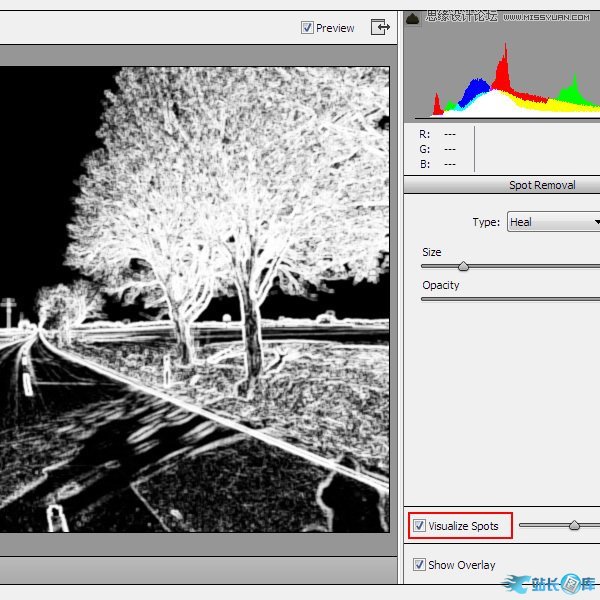Toggle full screen mode icon
Viewport: 600px width, 600px height.
click(x=380, y=27)
